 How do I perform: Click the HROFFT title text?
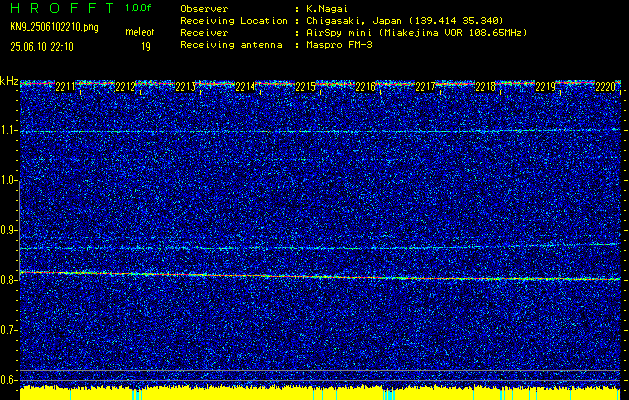[x=63, y=8]
